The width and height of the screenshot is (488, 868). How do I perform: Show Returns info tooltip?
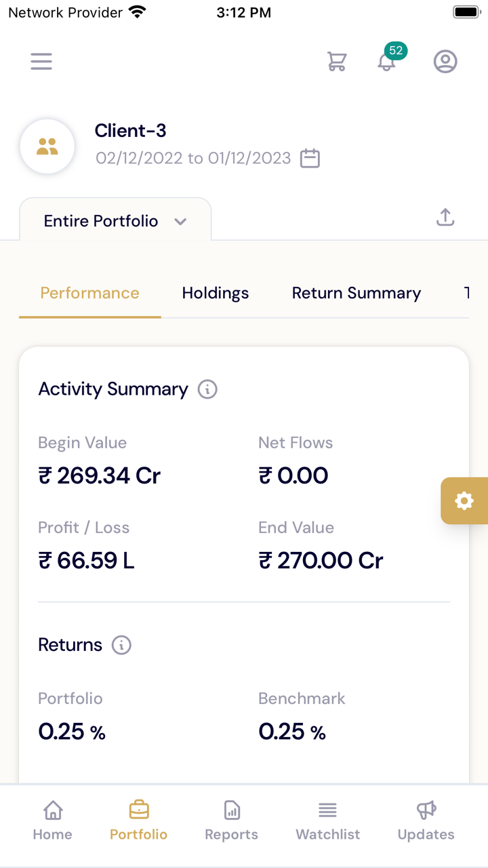121,645
